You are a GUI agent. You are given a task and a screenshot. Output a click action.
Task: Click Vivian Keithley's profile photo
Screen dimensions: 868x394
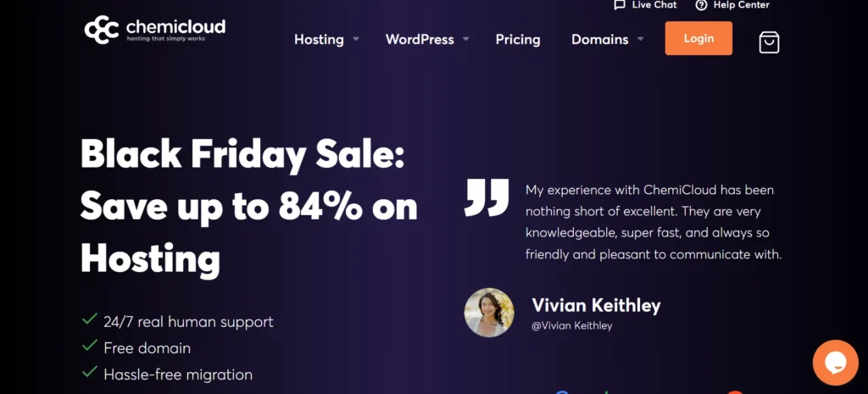(x=489, y=313)
